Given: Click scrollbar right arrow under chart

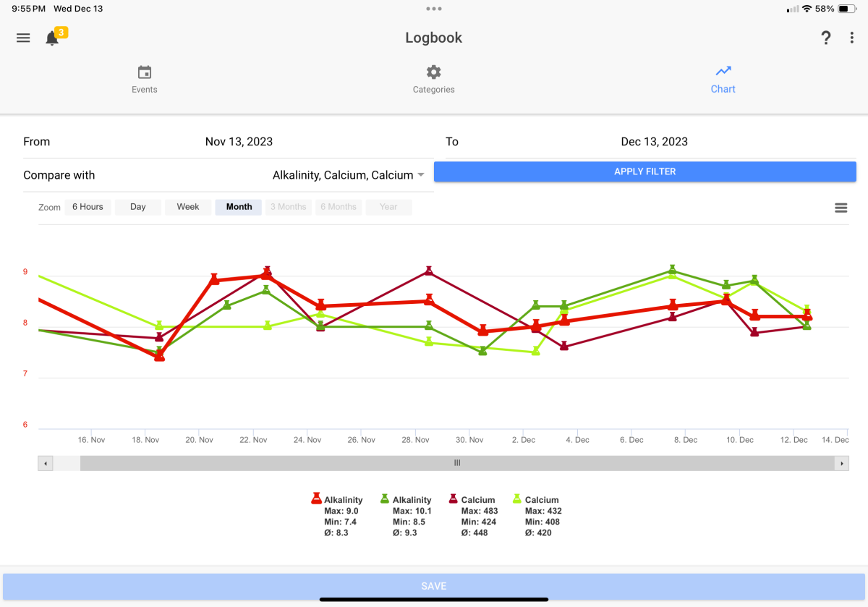Looking at the screenshot, I should pyautogui.click(x=841, y=463).
